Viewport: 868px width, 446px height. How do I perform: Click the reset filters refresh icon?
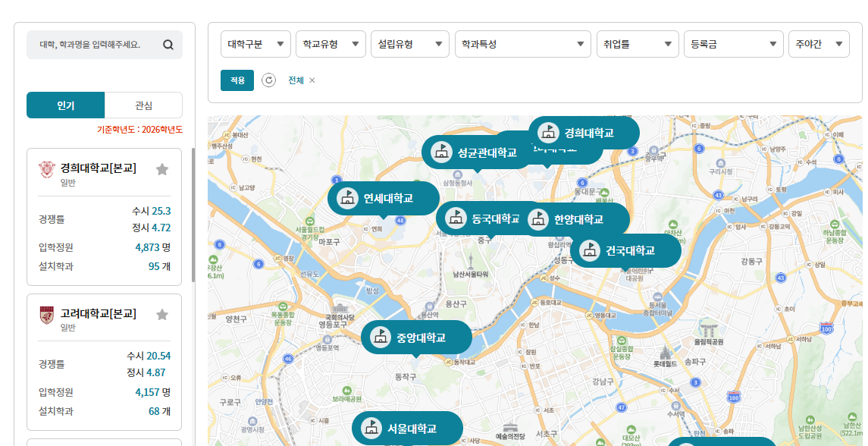coord(268,80)
